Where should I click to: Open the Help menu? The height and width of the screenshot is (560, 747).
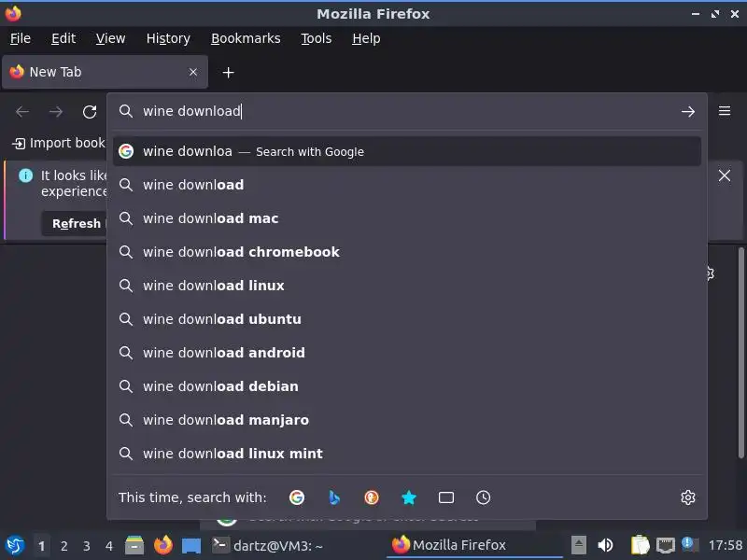pos(366,38)
